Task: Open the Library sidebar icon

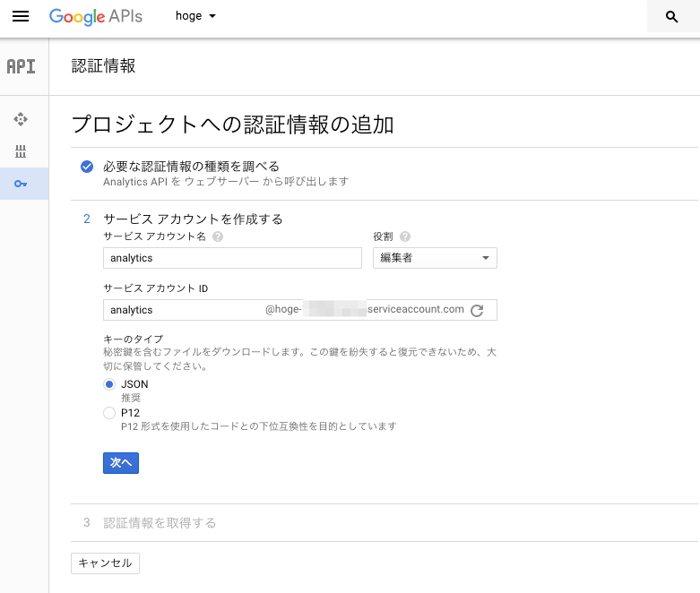Action: [x=21, y=151]
